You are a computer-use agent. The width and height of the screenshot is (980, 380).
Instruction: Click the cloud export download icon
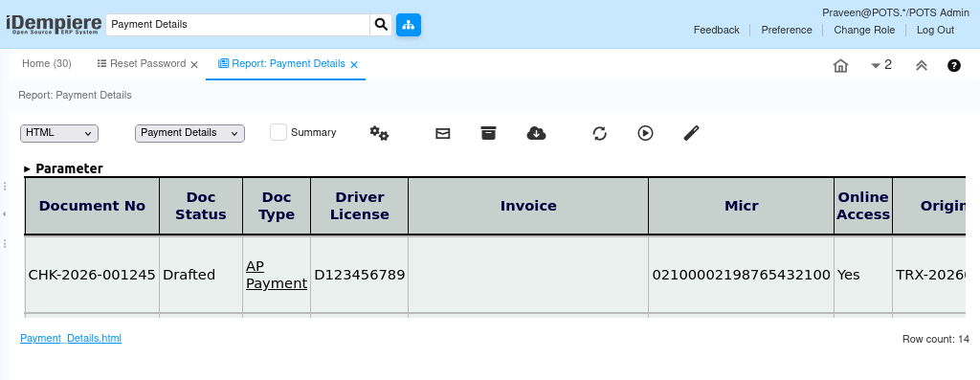pos(536,133)
